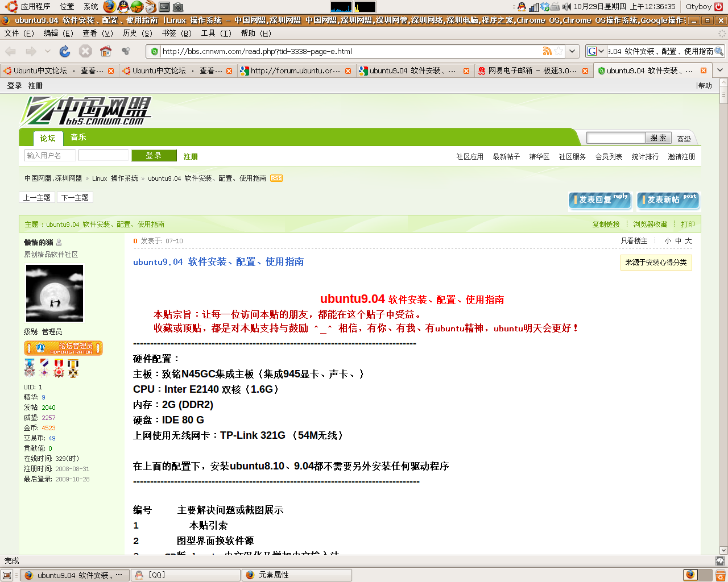Open the QQ penguin launcher in top panel
The image size is (728, 582).
pyautogui.click(x=123, y=7)
